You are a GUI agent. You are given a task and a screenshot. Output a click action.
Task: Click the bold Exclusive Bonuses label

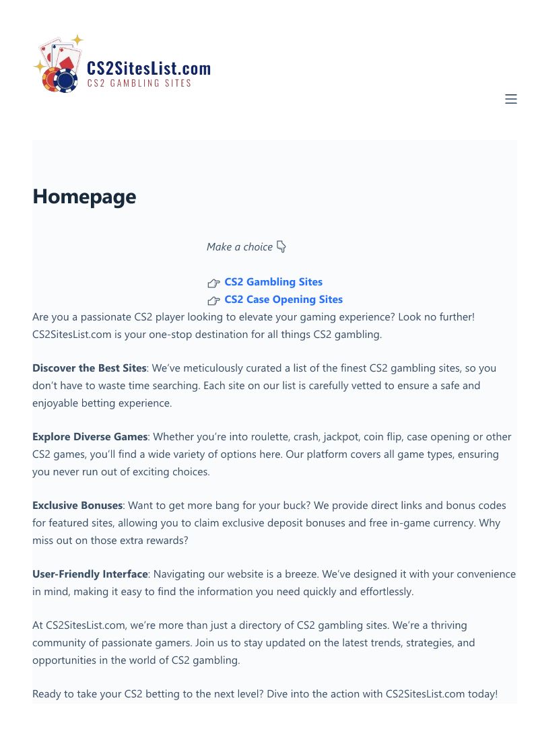coord(77,506)
